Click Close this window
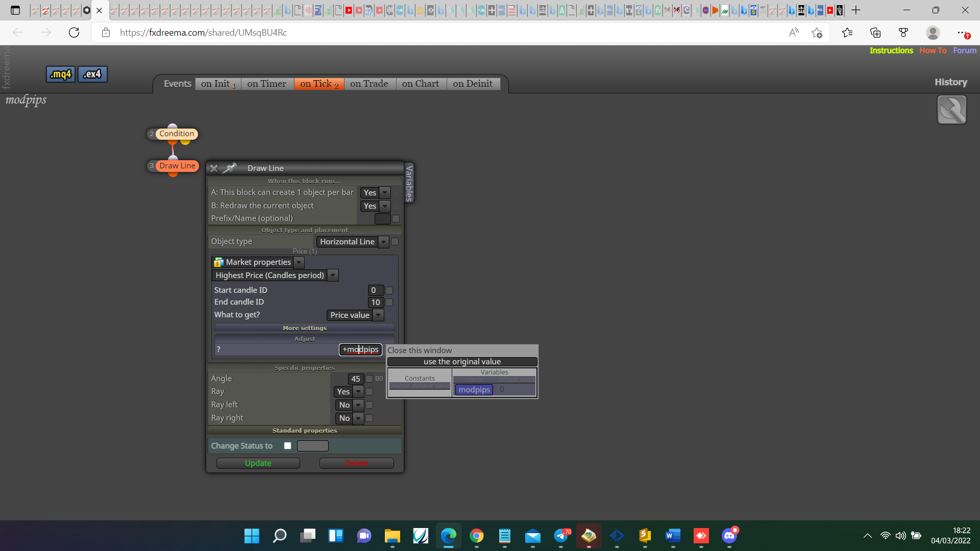The height and width of the screenshot is (551, 980). coord(420,350)
